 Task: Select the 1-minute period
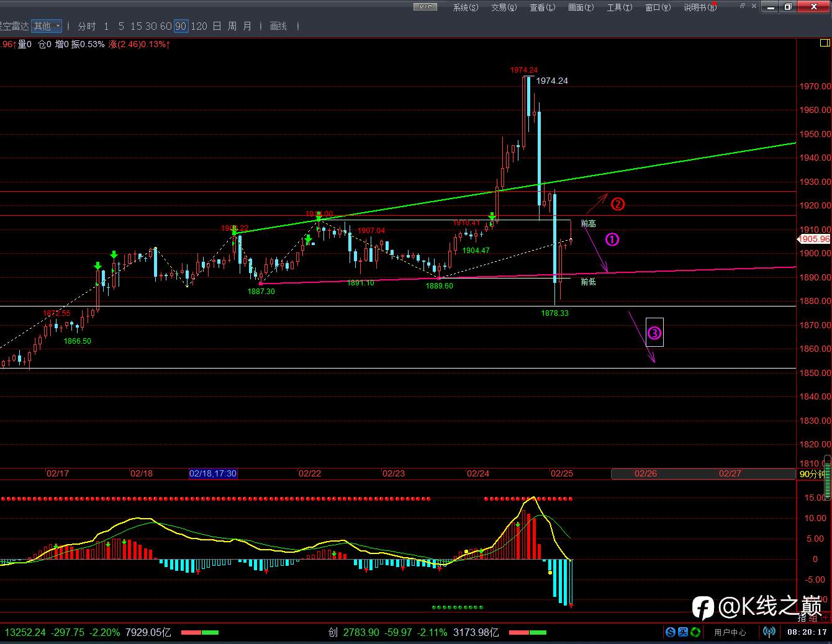coord(106,26)
